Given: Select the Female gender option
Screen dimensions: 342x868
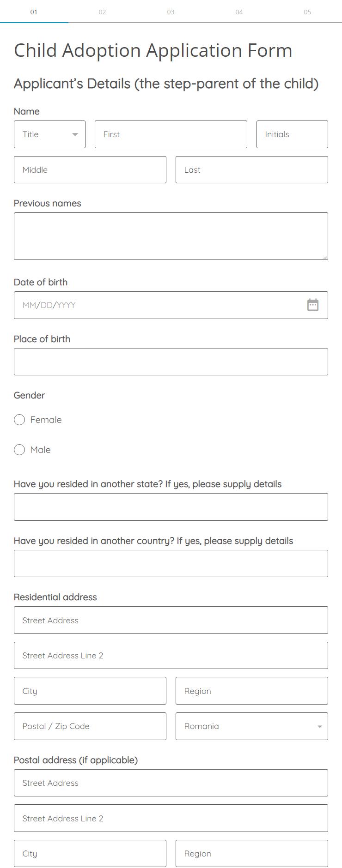Looking at the screenshot, I should (19, 420).
